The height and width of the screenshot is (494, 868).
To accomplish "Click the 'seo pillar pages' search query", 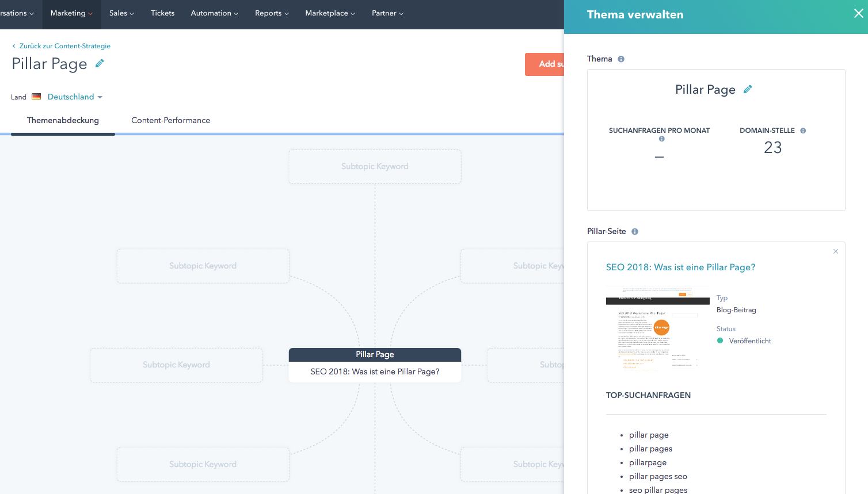I will point(658,489).
